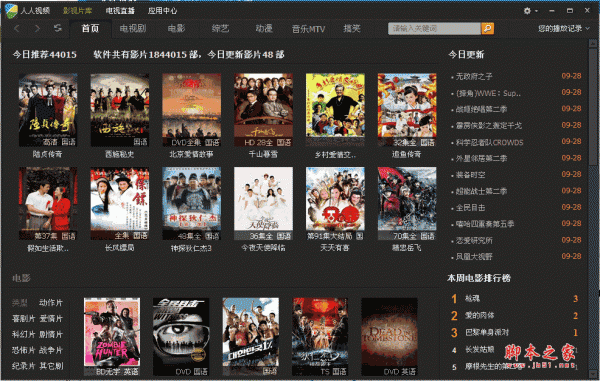Select the 其它剧 genre link
Image resolution: width=600 pixels, height=381 pixels.
click(51, 366)
